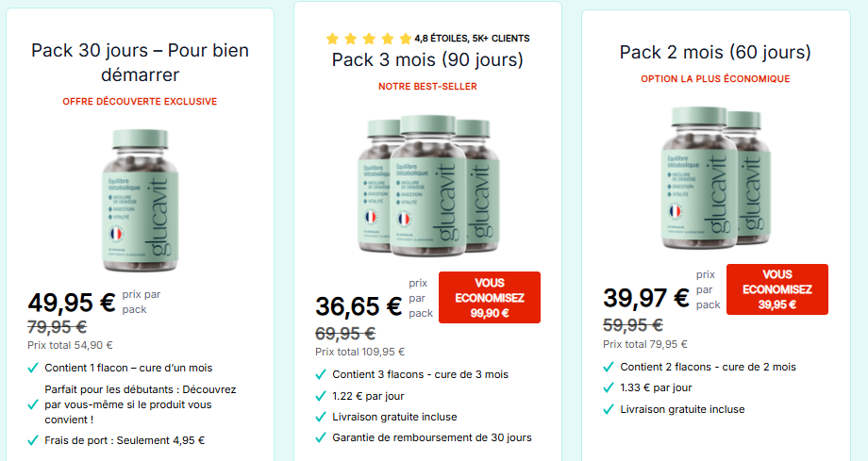Click red 'Vous économisez 39,95 €' badge
This screenshot has width=868, height=461.
point(777,289)
